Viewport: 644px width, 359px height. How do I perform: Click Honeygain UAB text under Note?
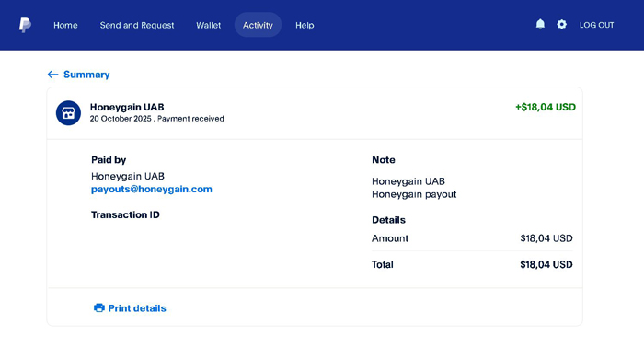408,181
